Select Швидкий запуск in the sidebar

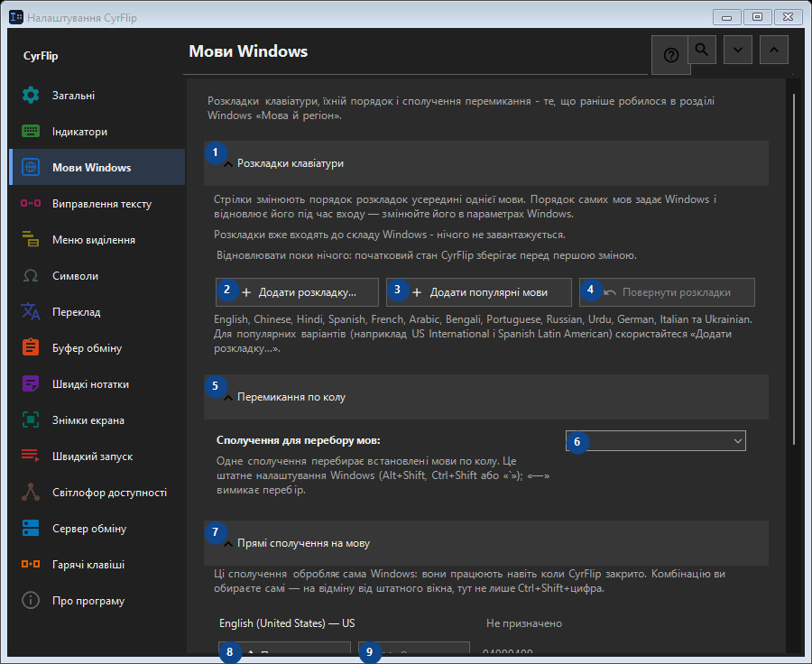tap(97, 456)
